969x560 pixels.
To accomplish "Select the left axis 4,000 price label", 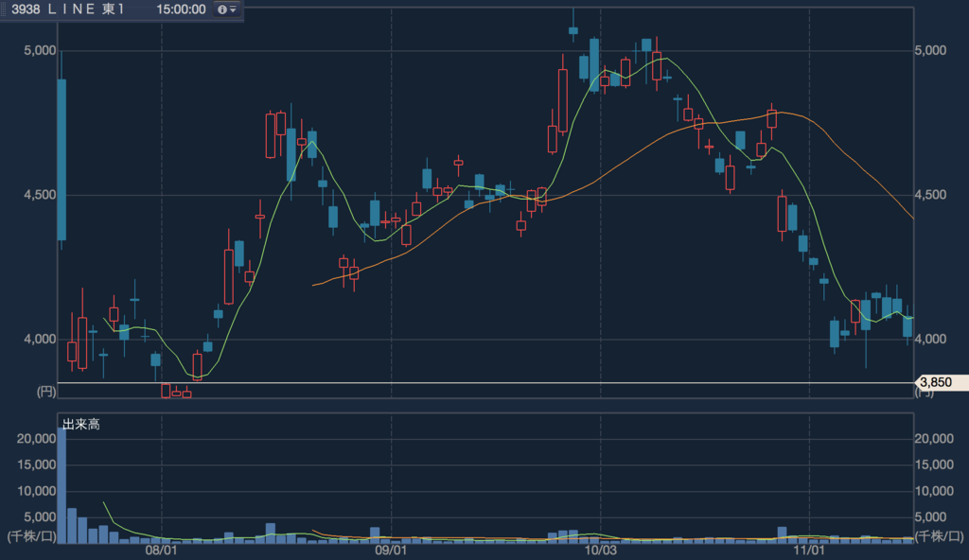I will [x=40, y=340].
